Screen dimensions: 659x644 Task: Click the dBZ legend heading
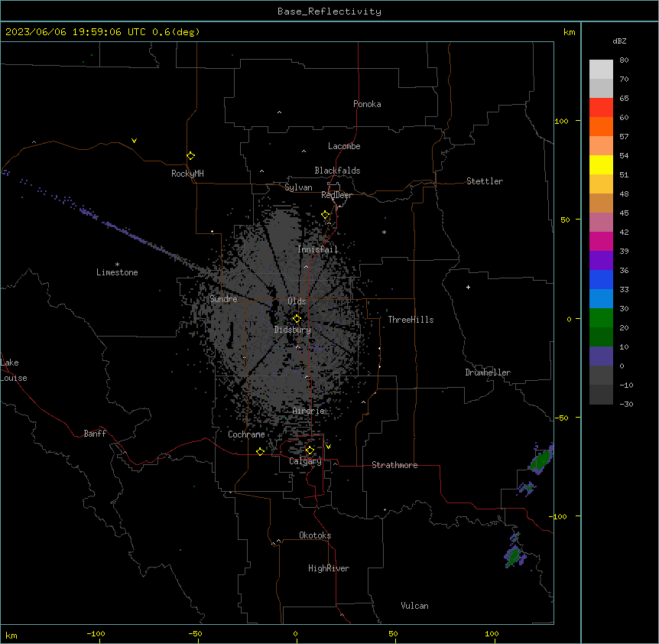(x=619, y=41)
